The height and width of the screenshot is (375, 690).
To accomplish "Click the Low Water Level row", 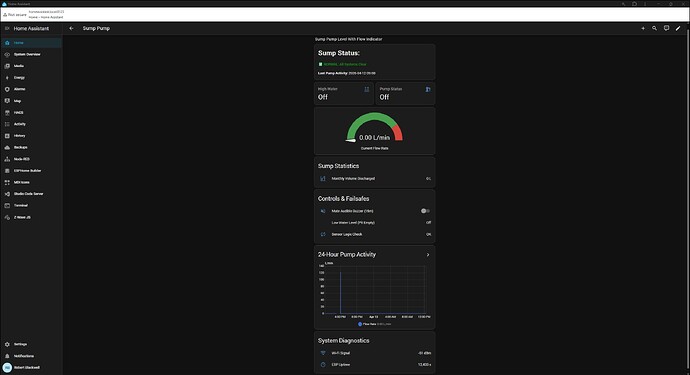I will pos(374,223).
